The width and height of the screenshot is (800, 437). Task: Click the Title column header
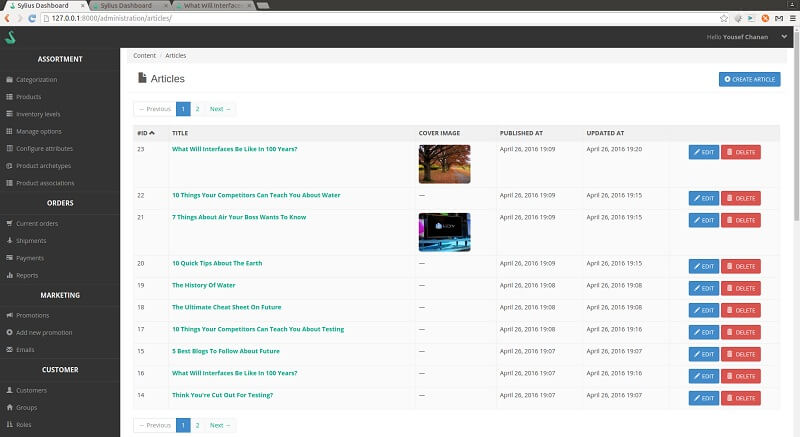click(x=180, y=133)
